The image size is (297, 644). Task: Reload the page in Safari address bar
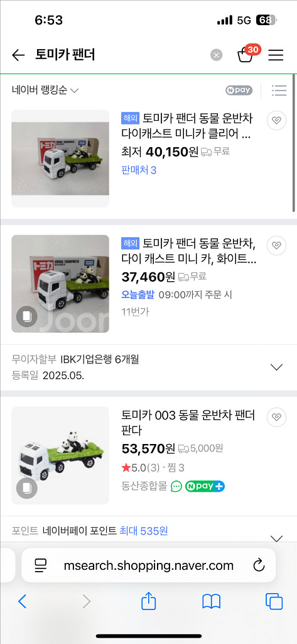point(259,565)
